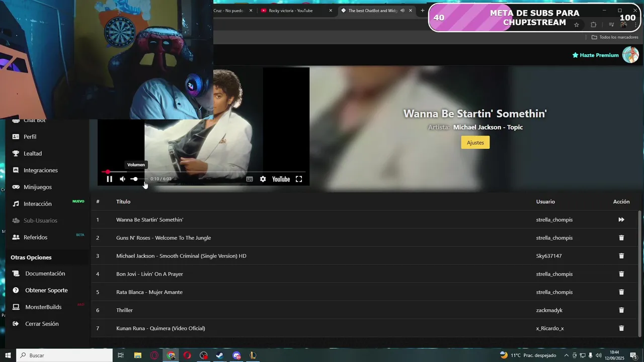This screenshot has width=644, height=362.
Task: Open the Windows notification center
Action: (633, 355)
